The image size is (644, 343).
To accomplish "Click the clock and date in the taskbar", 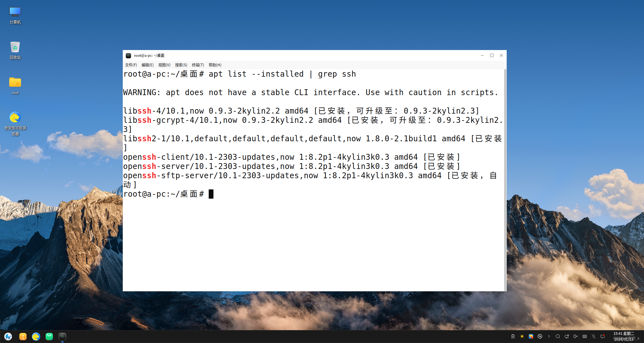I will coord(624,336).
